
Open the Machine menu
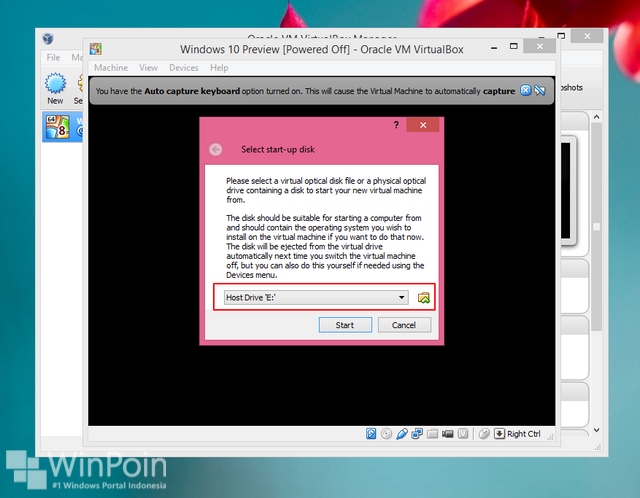pyautogui.click(x=111, y=68)
